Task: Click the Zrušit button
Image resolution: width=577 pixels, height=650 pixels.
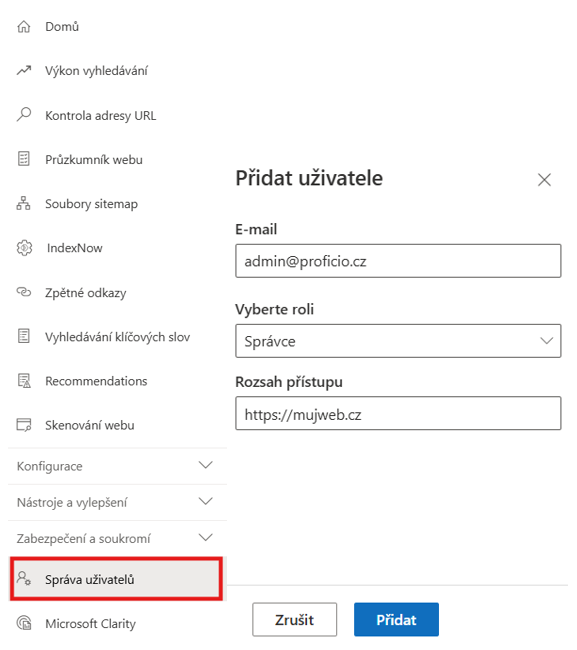Action: point(294,619)
